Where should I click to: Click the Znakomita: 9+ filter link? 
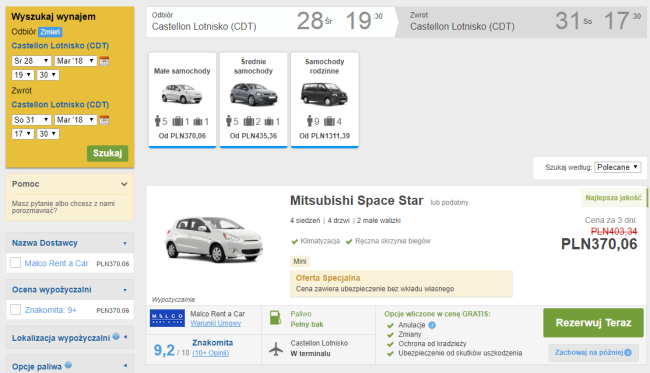click(x=51, y=310)
